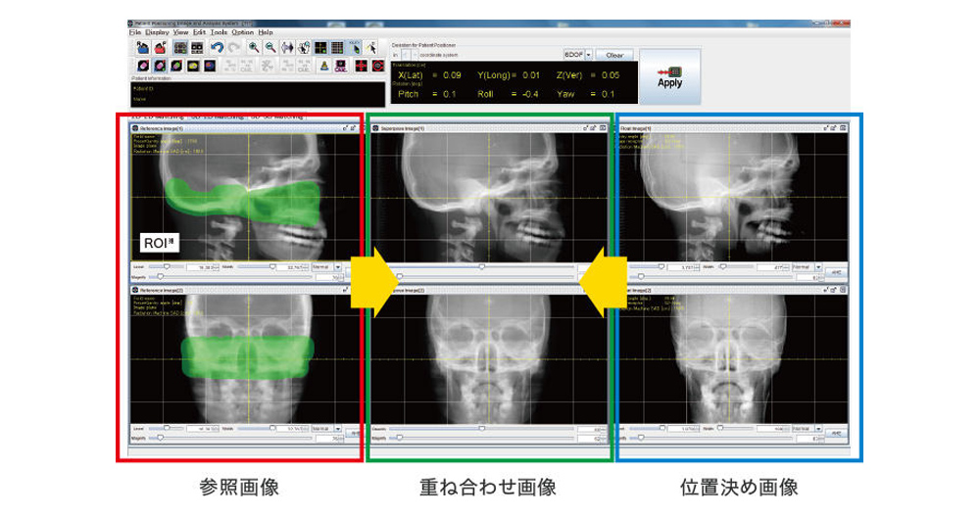This screenshot has height=515, width=980.
Task: Click the Apply button
Action: (670, 76)
